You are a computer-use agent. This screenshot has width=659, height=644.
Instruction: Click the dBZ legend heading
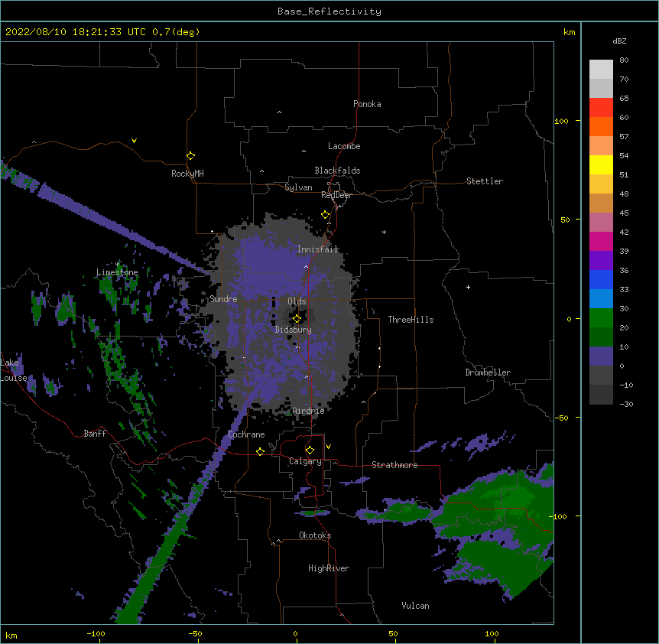pyautogui.click(x=619, y=41)
